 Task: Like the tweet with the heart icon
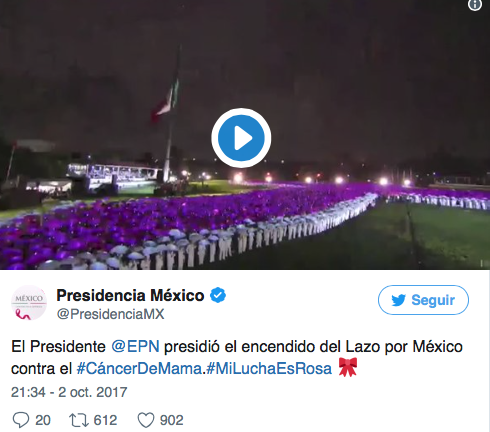[146, 420]
